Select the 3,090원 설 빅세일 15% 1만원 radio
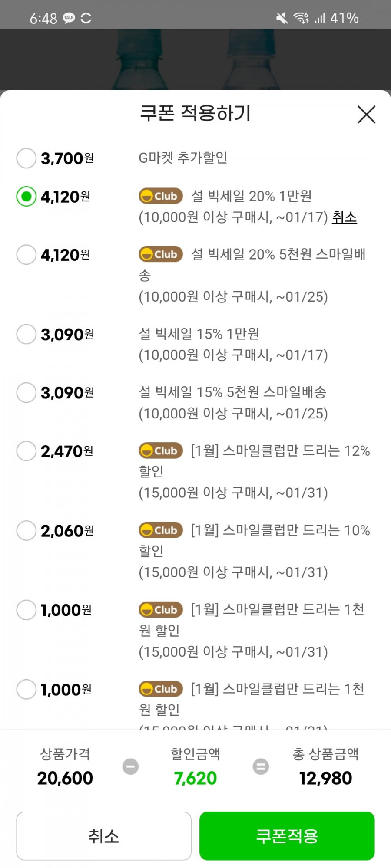391x868 pixels. pos(26,334)
